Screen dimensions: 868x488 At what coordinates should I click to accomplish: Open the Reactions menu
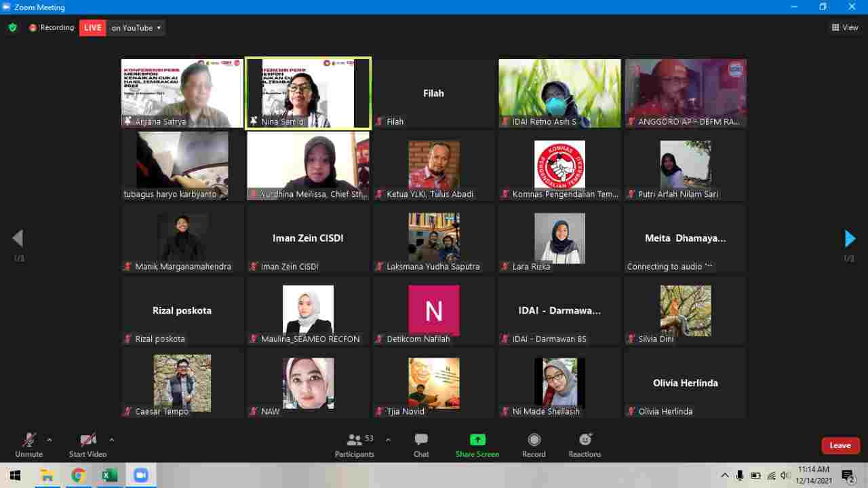tap(585, 445)
